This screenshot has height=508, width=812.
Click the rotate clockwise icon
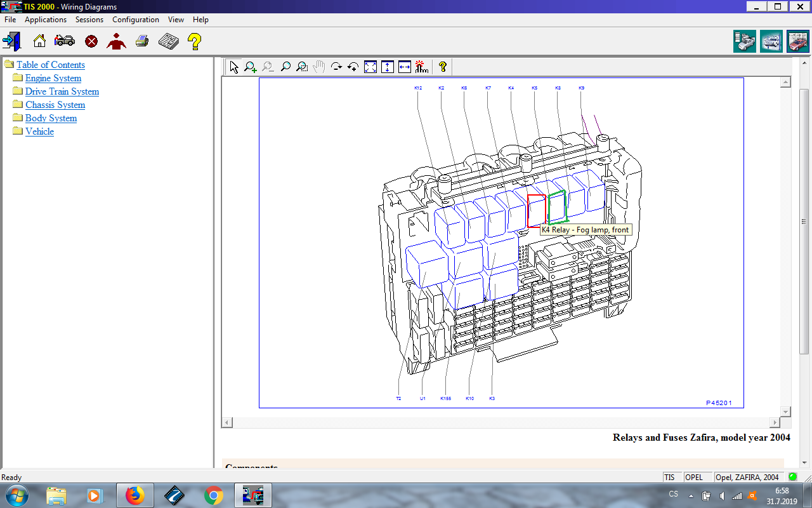point(336,67)
